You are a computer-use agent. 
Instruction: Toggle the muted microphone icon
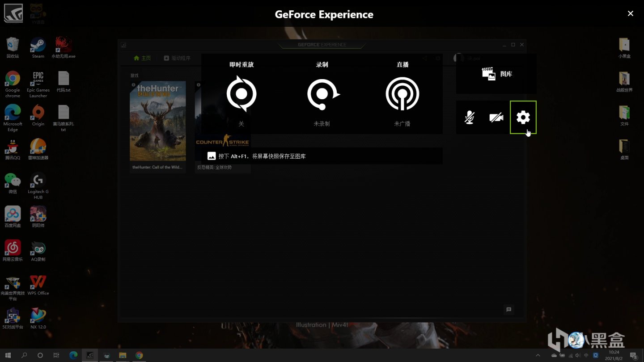[469, 118]
